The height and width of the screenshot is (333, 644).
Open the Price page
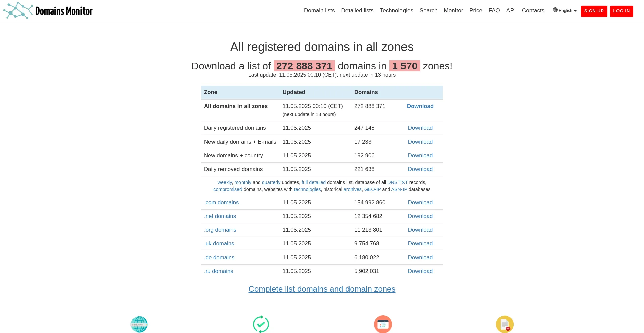[x=476, y=11]
